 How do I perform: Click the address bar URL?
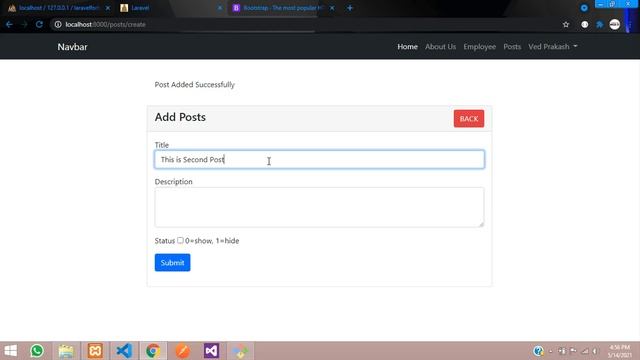point(105,24)
